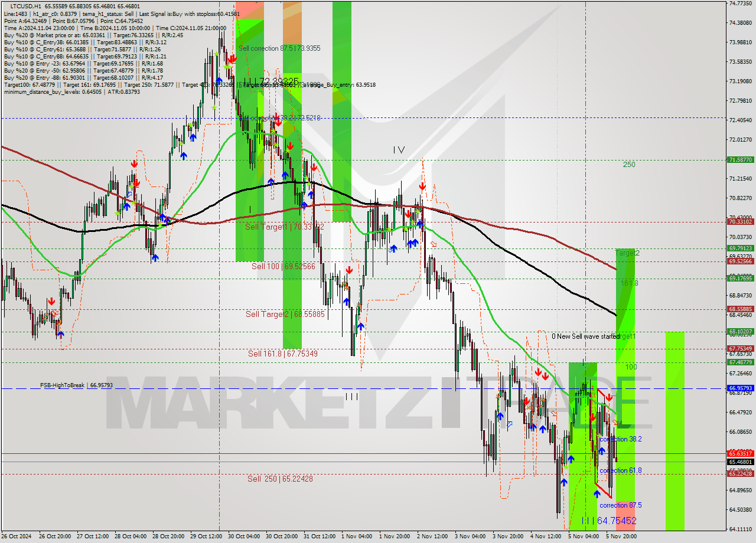Click the green '100' level label
Image resolution: width=756 pixels, height=543 pixels.
631,367
